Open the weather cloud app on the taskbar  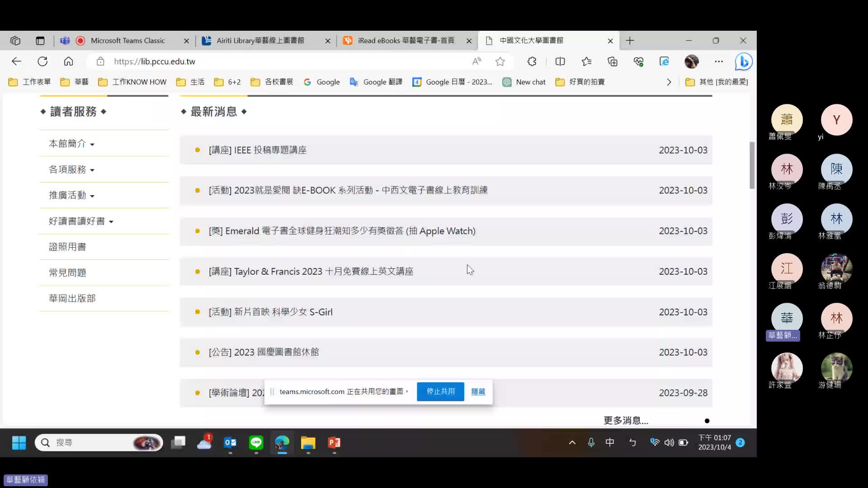(x=204, y=443)
